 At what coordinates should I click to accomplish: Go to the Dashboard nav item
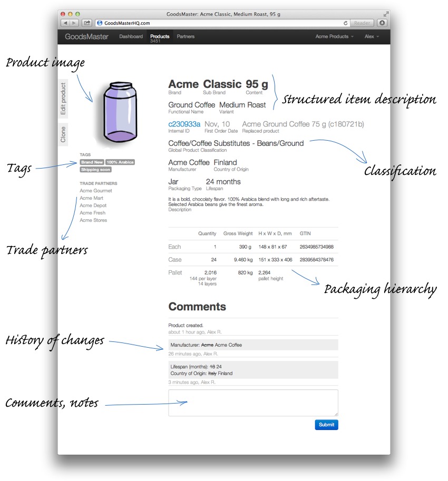131,37
